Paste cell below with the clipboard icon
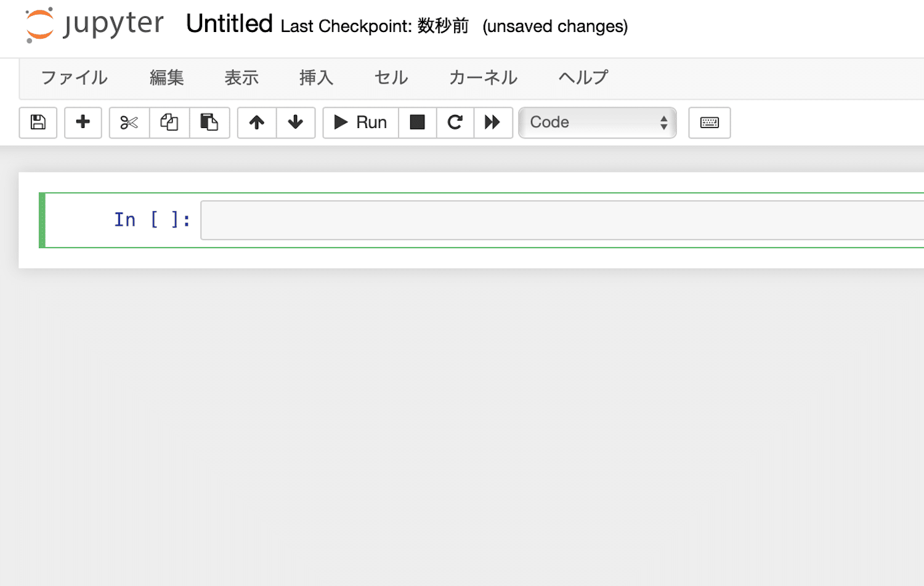The height and width of the screenshot is (586, 924). click(x=209, y=122)
